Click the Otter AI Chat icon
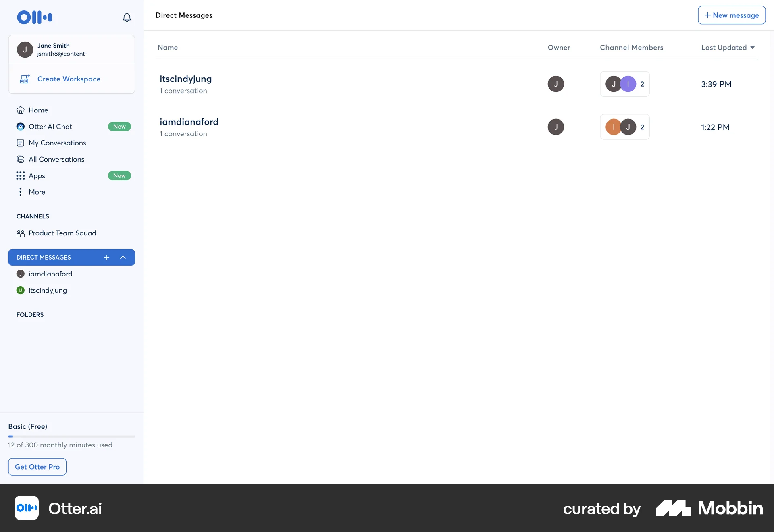Image resolution: width=774 pixels, height=532 pixels. point(20,126)
